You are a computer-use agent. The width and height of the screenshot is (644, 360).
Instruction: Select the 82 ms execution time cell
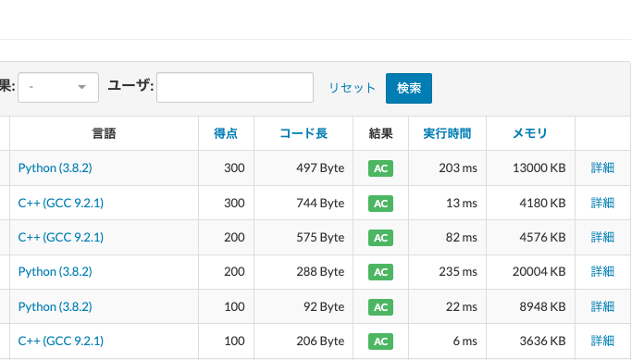[447, 237]
